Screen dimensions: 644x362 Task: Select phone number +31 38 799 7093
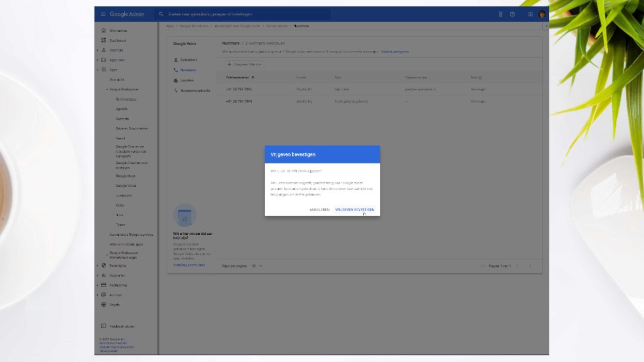click(x=239, y=89)
